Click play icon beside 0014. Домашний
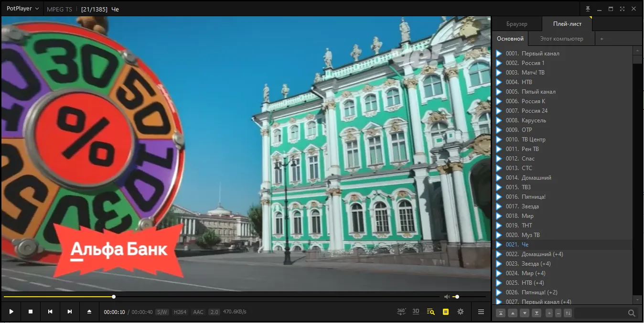The height and width of the screenshot is (323, 644). [x=499, y=178]
